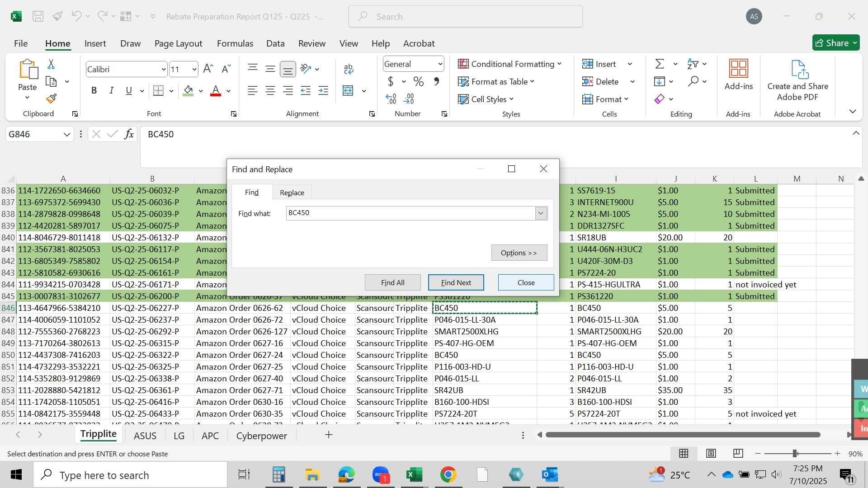The width and height of the screenshot is (868, 488).
Task: Open the Formulas ribbon tab
Action: 235,43
